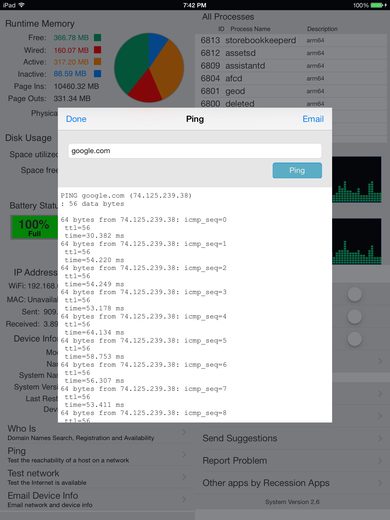Open Send Suggestions item

tap(292, 438)
